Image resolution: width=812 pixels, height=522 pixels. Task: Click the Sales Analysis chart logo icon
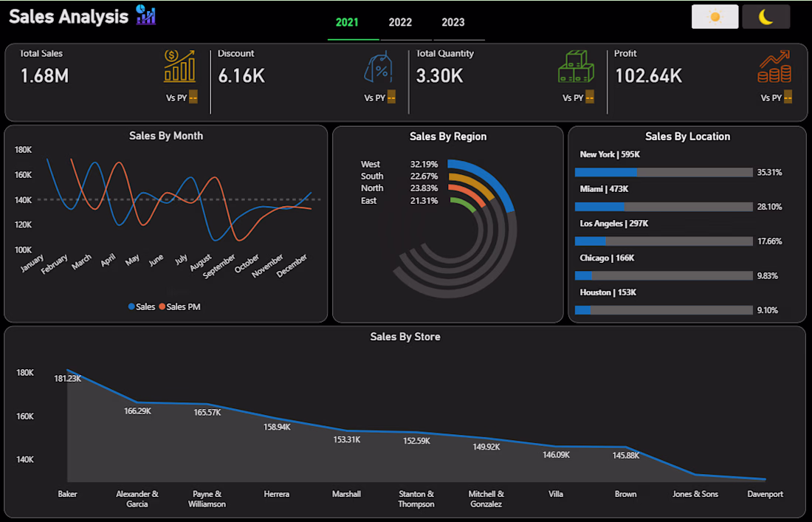coord(146,15)
